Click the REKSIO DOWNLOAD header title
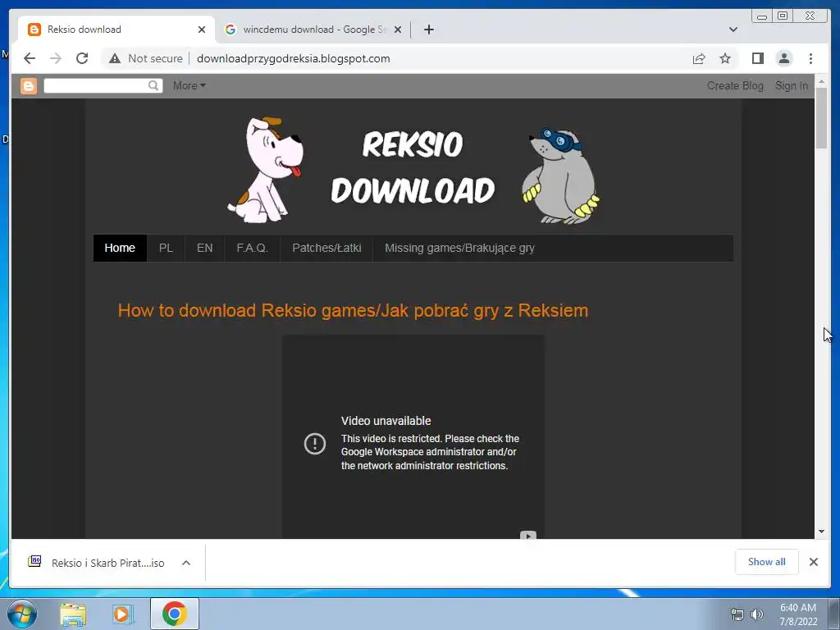The height and width of the screenshot is (630, 840). (413, 167)
